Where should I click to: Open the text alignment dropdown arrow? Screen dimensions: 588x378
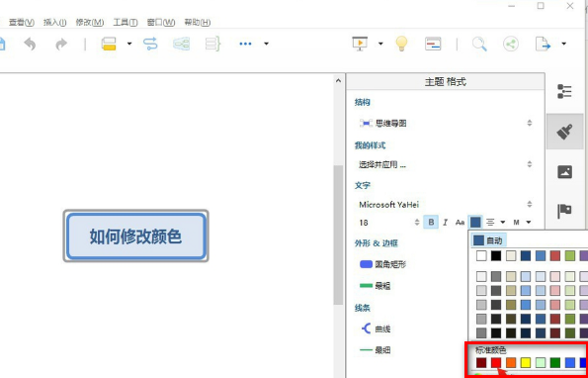click(503, 223)
